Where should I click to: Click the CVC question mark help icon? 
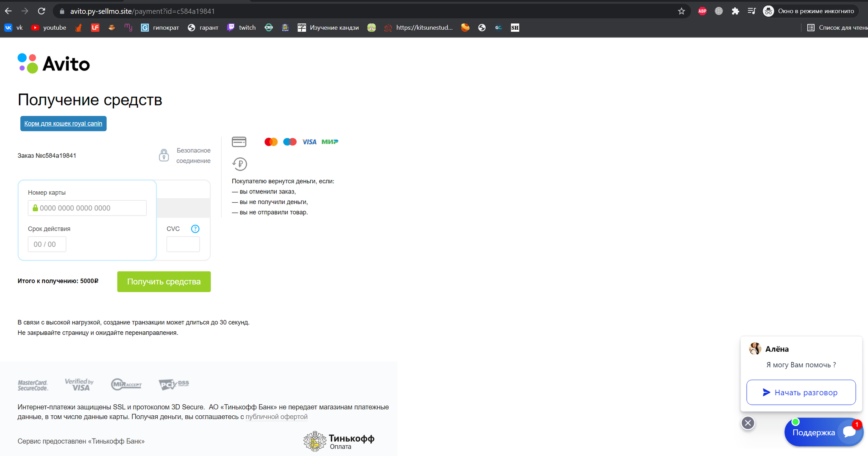tap(195, 229)
